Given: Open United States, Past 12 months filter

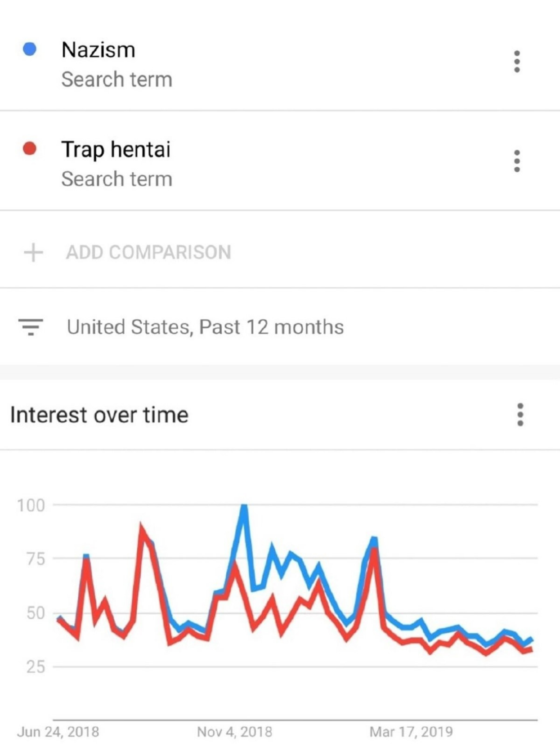Looking at the screenshot, I should 205,327.
